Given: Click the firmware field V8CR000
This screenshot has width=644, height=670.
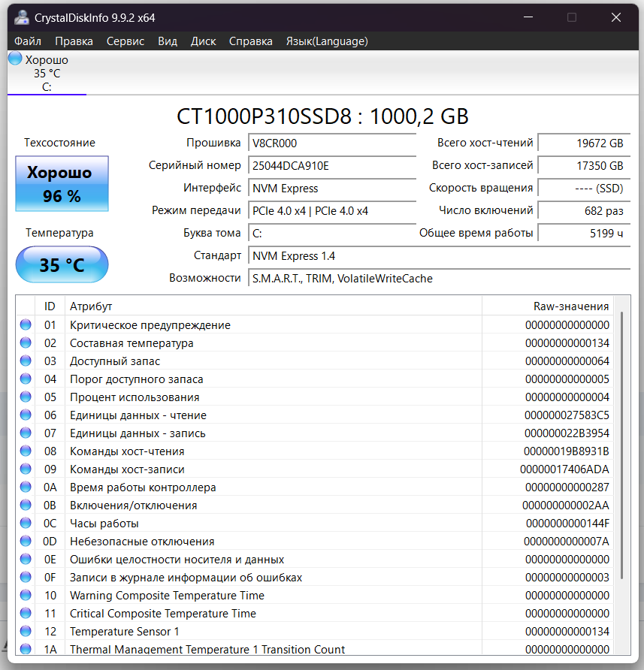Looking at the screenshot, I should 332,143.
